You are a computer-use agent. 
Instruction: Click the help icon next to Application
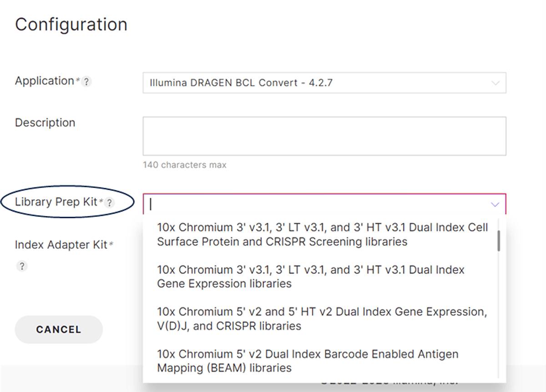[86, 82]
